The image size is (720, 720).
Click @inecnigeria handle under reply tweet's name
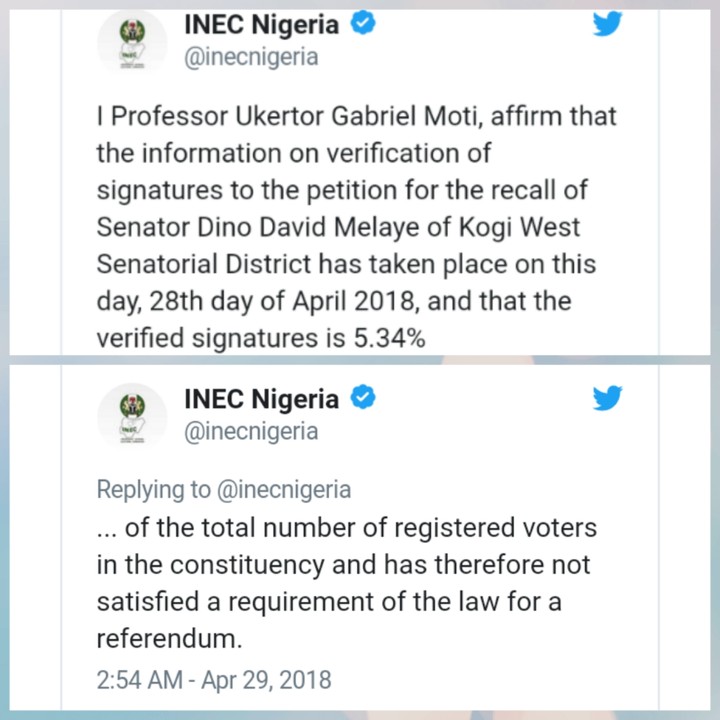point(251,431)
